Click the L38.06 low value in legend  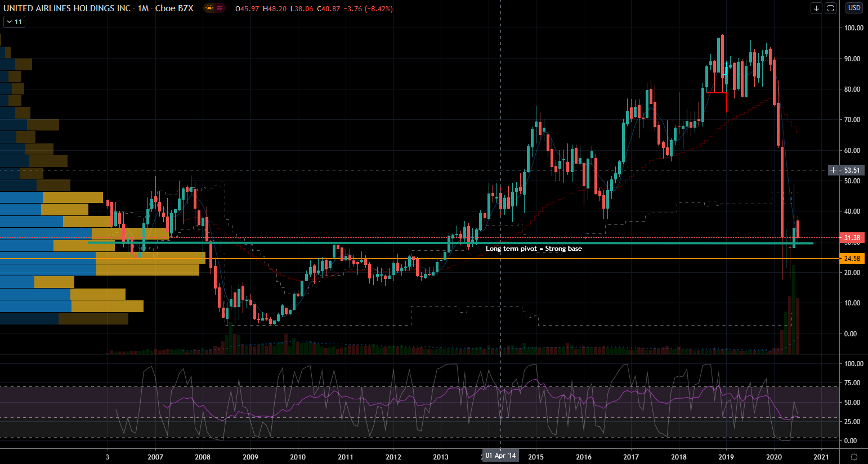302,9
